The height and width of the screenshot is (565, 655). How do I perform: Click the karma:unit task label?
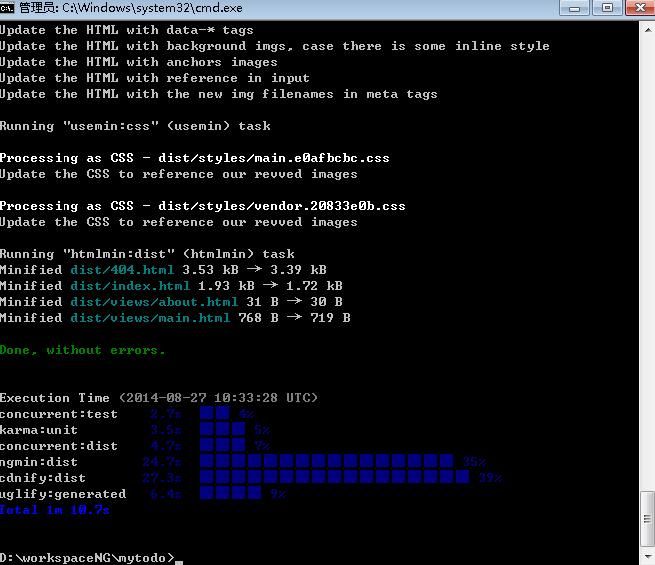(38, 430)
